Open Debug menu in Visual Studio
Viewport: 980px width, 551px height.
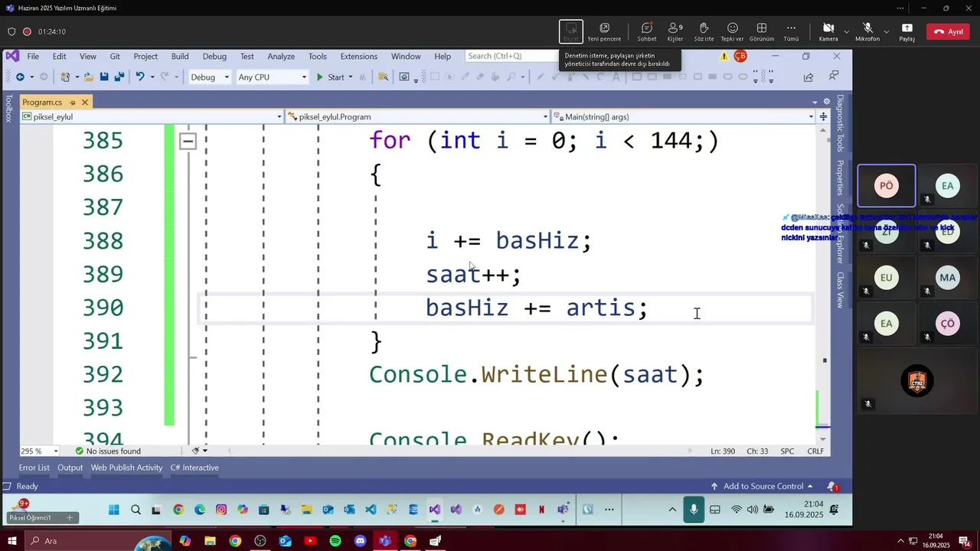click(214, 56)
